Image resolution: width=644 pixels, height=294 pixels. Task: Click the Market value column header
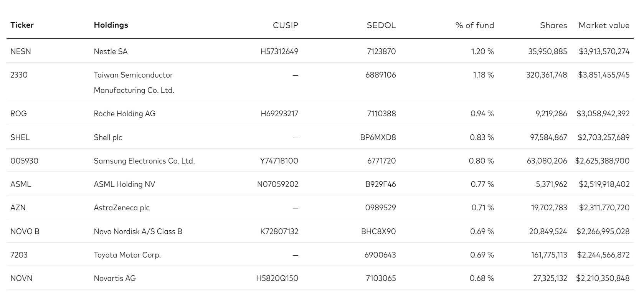click(604, 25)
